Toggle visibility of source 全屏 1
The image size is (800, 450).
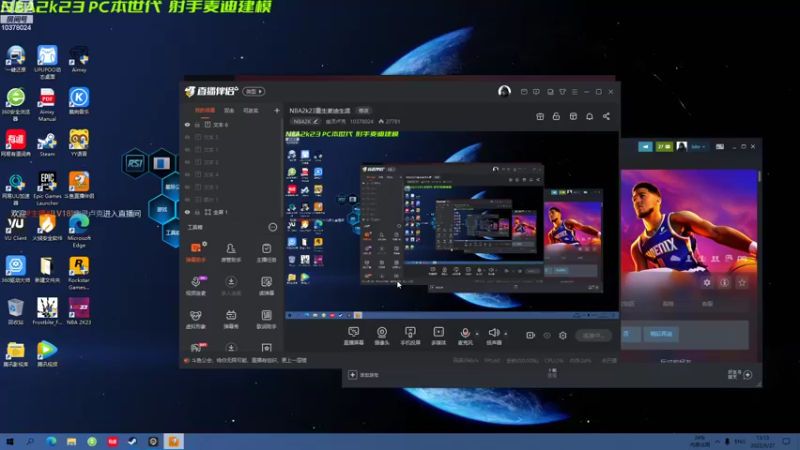pos(187,212)
